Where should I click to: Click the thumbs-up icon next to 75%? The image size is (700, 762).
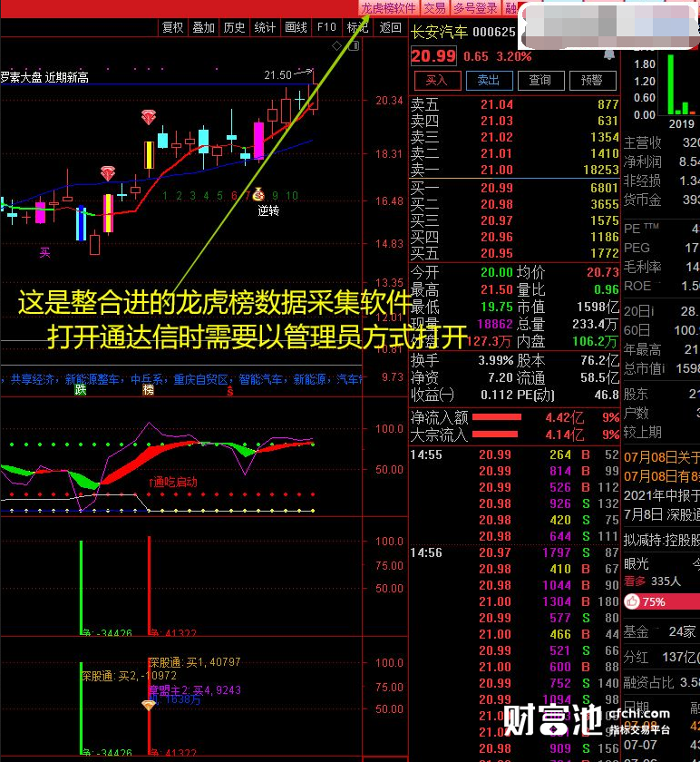[632, 601]
